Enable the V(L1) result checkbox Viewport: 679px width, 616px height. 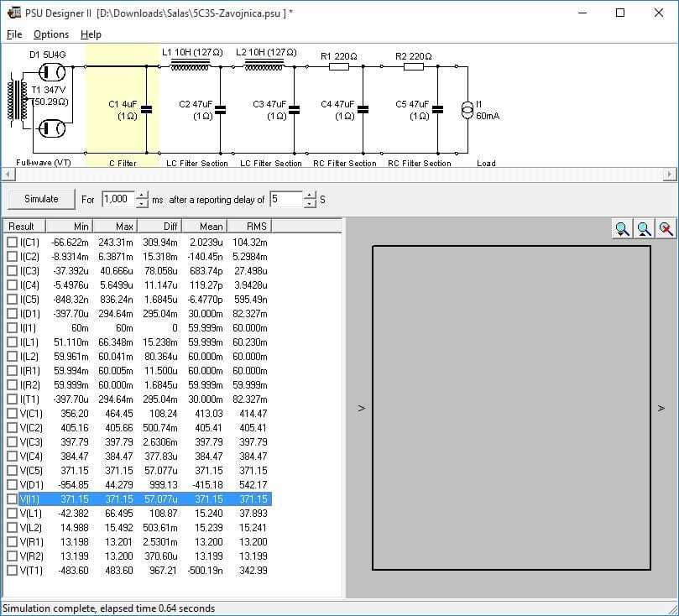[12, 514]
